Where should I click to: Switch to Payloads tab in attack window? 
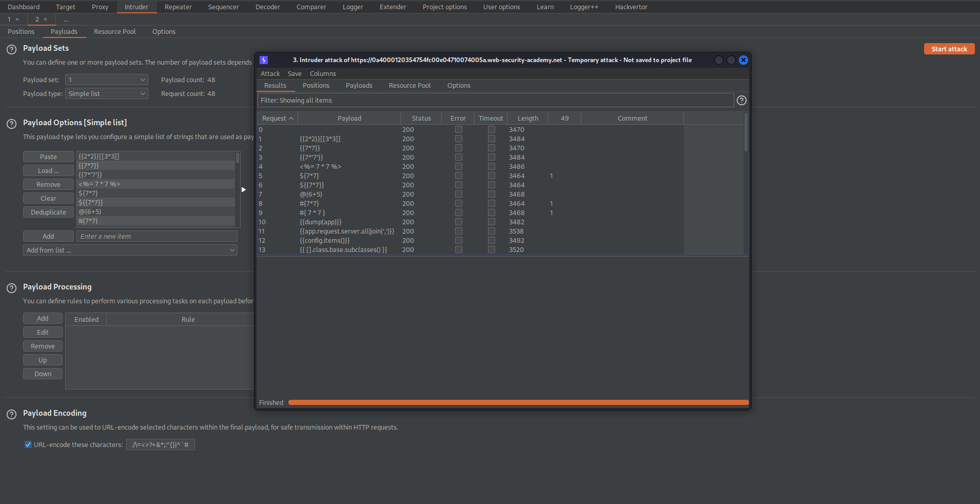359,85
